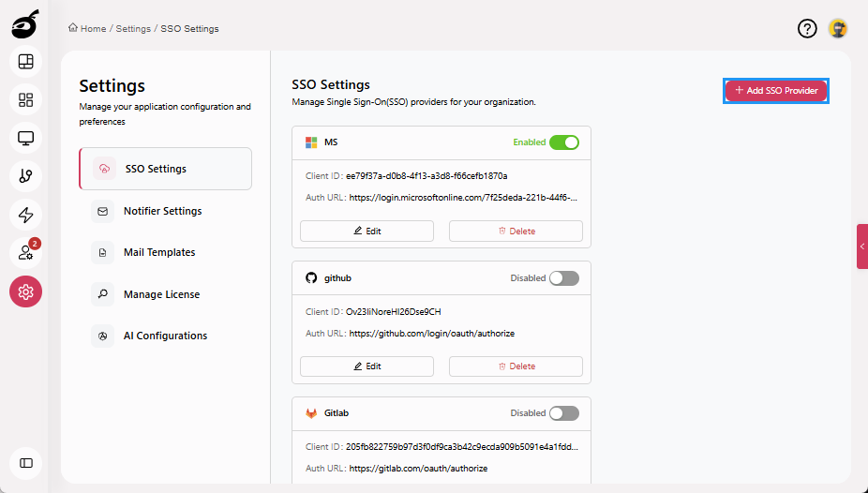The height and width of the screenshot is (493, 868).
Task: Delete the github provider
Action: click(516, 366)
